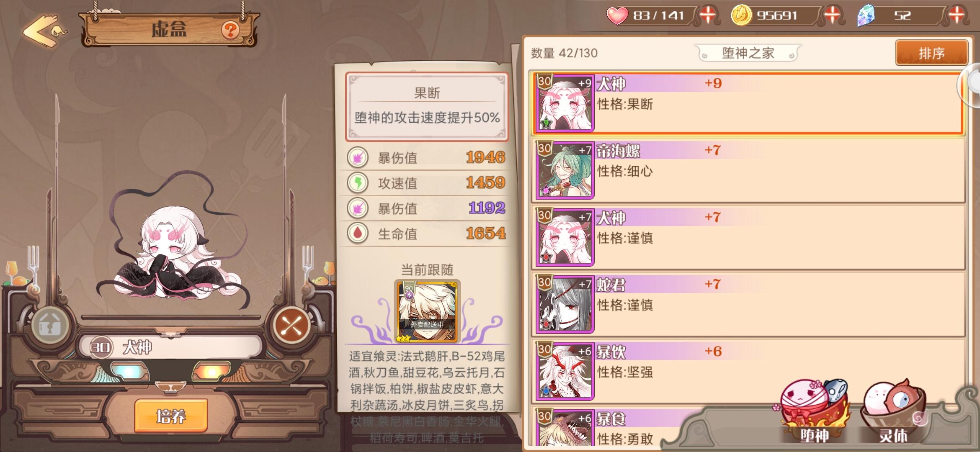Select the 蛇君 +7 list entry

click(748, 304)
